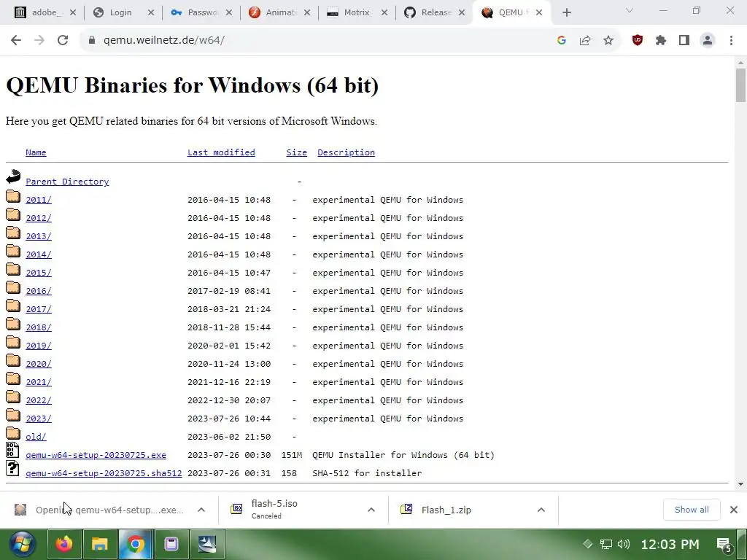Open the uBlock Origin extension icon
The height and width of the screenshot is (560, 747).
638,41
